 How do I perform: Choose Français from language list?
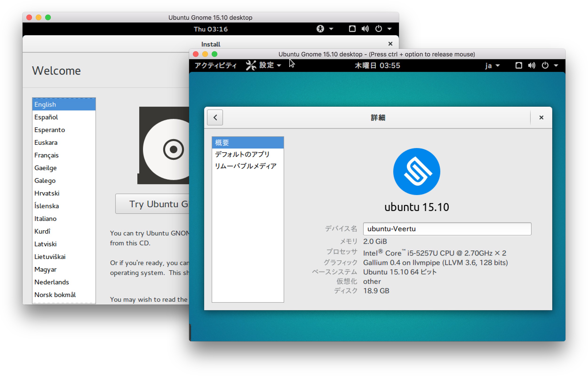point(46,155)
